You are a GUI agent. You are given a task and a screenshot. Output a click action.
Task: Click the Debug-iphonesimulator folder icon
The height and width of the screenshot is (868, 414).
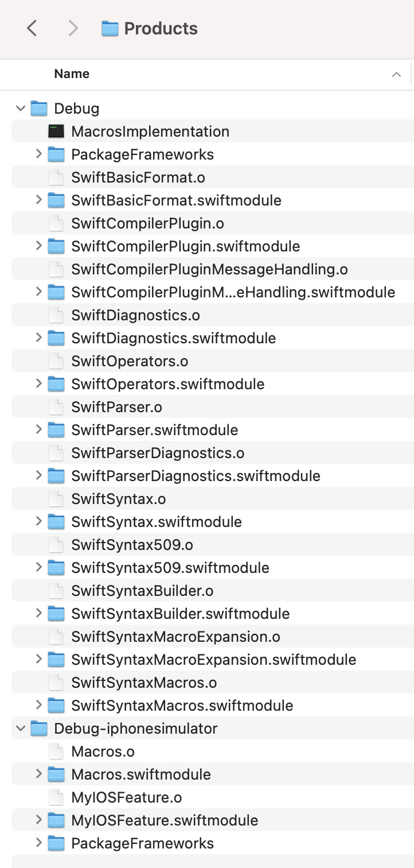(x=39, y=728)
